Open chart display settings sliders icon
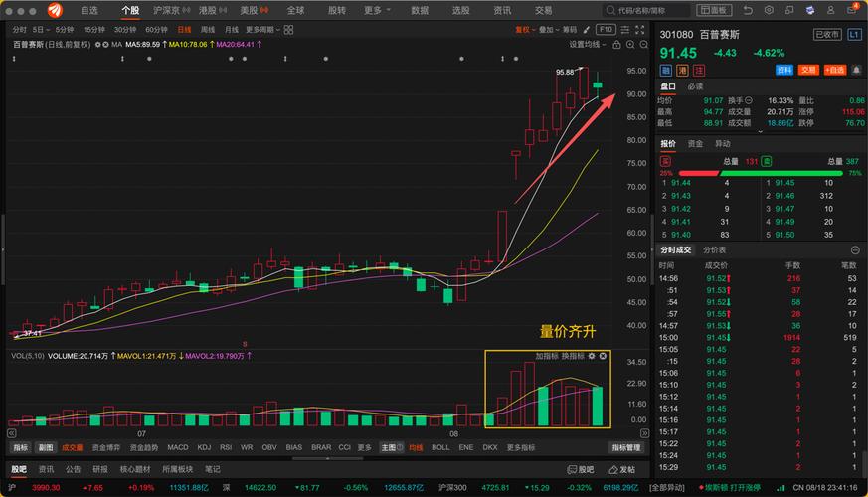 (625, 30)
